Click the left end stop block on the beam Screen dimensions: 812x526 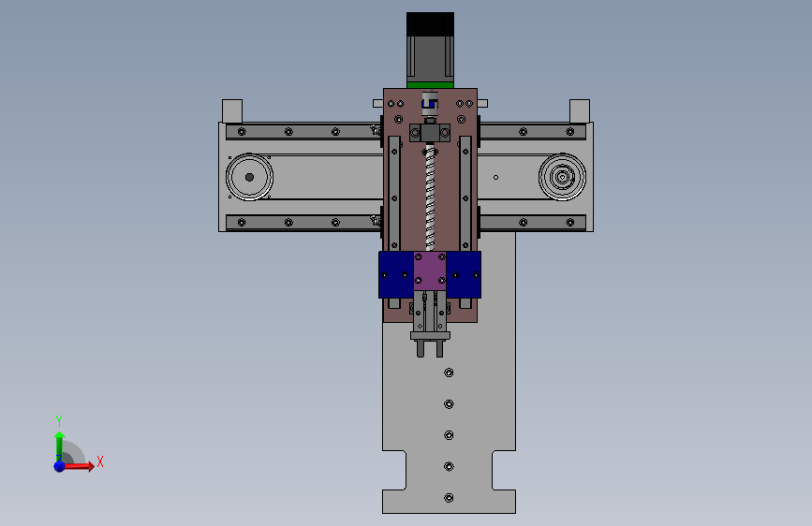pos(232,110)
